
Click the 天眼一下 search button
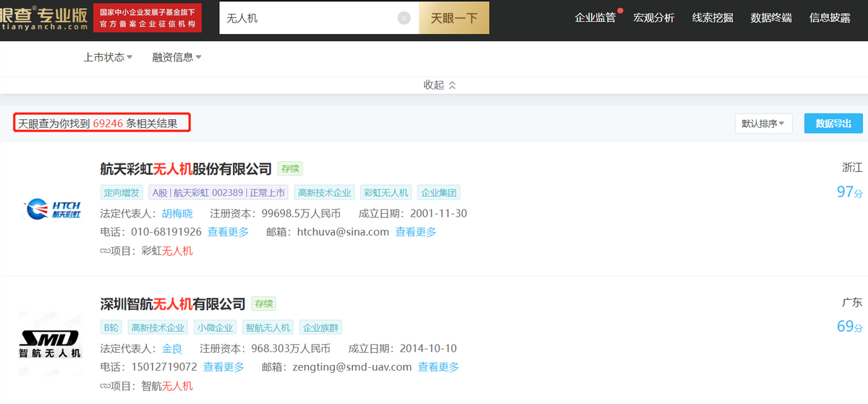(454, 18)
